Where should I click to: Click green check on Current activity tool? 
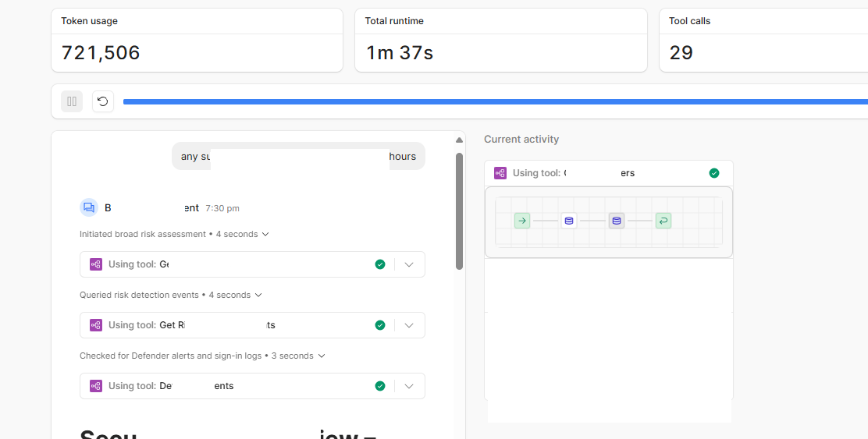pos(713,173)
